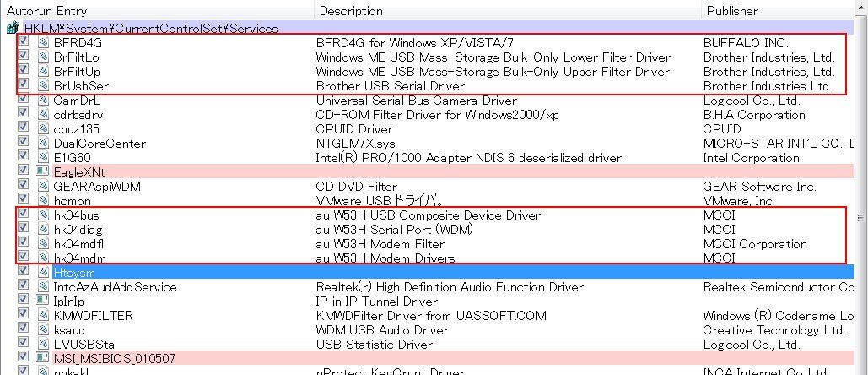The image size is (868, 375).
Task: Click 'Brother USB Serial Driver' description
Action: pos(391,86)
